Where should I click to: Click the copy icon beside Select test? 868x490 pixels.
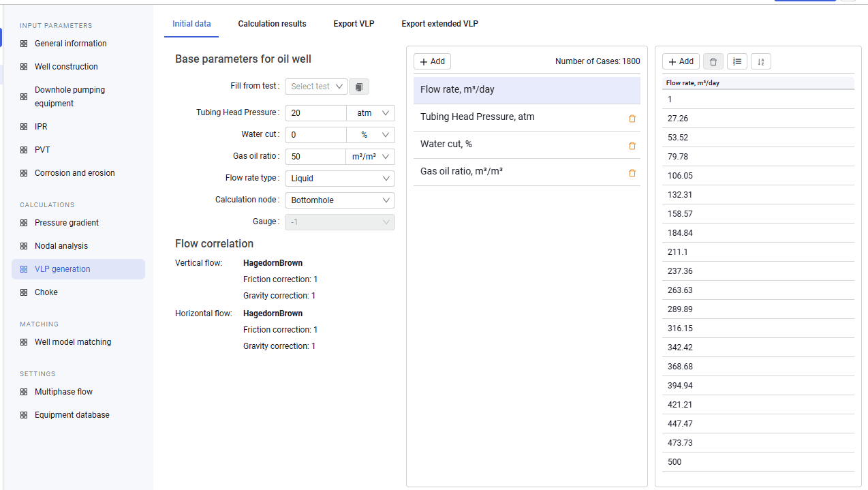(360, 87)
